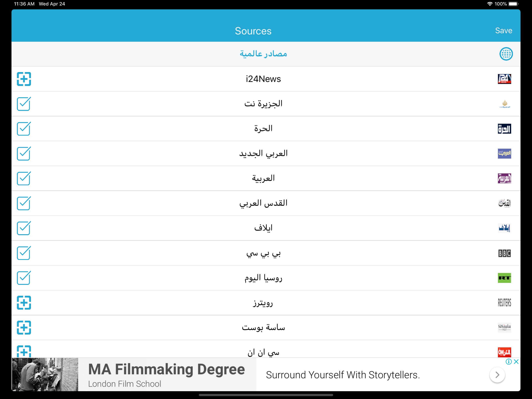Select the القدس العربي row title
Image resolution: width=532 pixels, height=399 pixels.
pyautogui.click(x=263, y=203)
